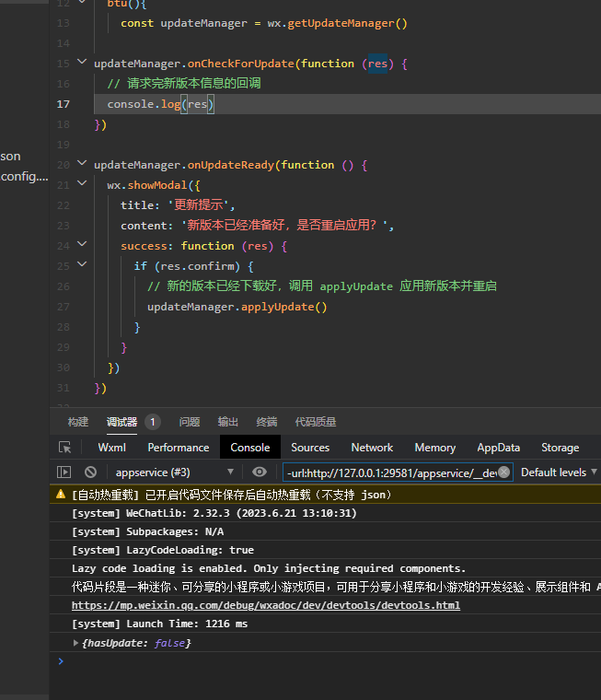
Task: Select the 调试器 panel tab
Action: [121, 422]
